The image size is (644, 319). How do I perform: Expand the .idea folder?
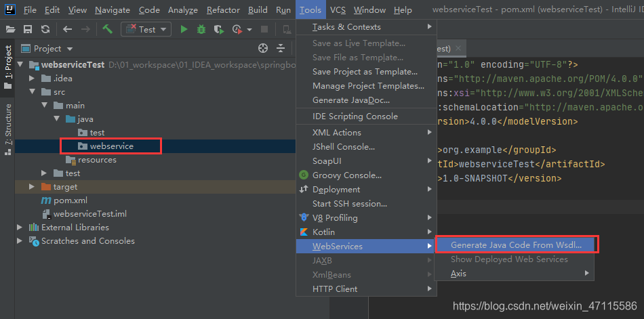(x=32, y=79)
